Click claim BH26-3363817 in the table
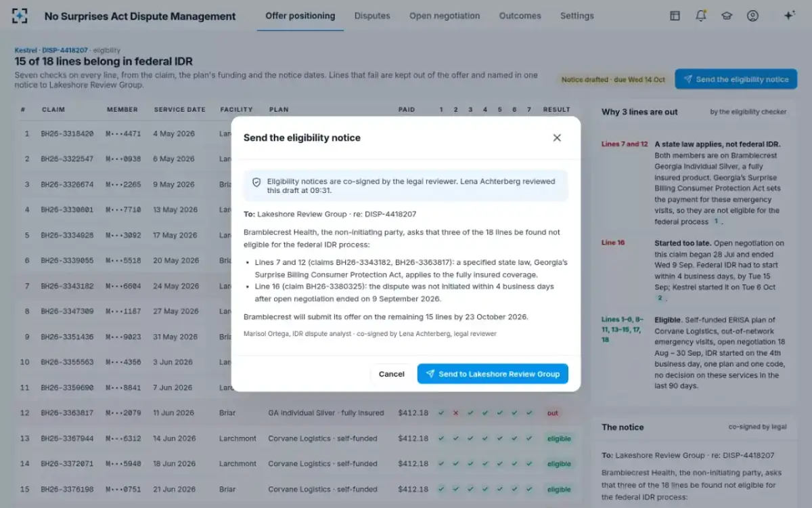Image resolution: width=812 pixels, height=508 pixels. click(68, 413)
